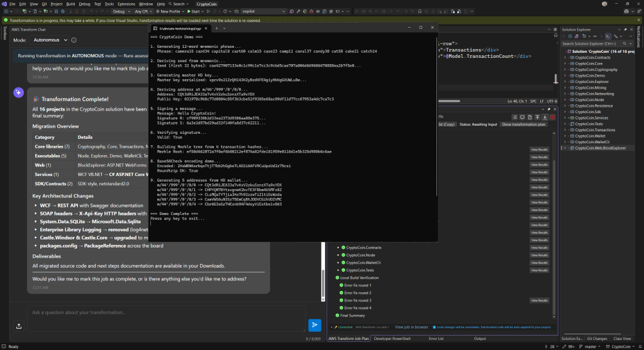The height and width of the screenshot is (350, 644).
Task: Click the editor settings gear icon
Action: 555,30
